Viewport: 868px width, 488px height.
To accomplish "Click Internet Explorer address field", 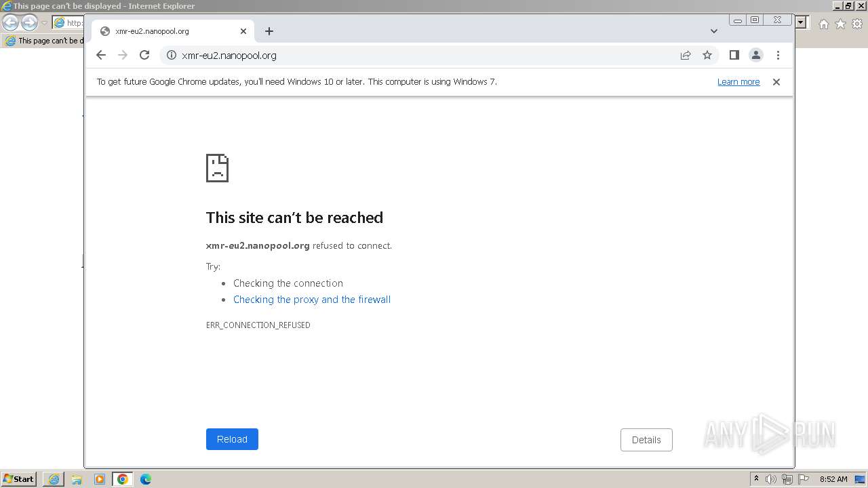I will [x=68, y=23].
